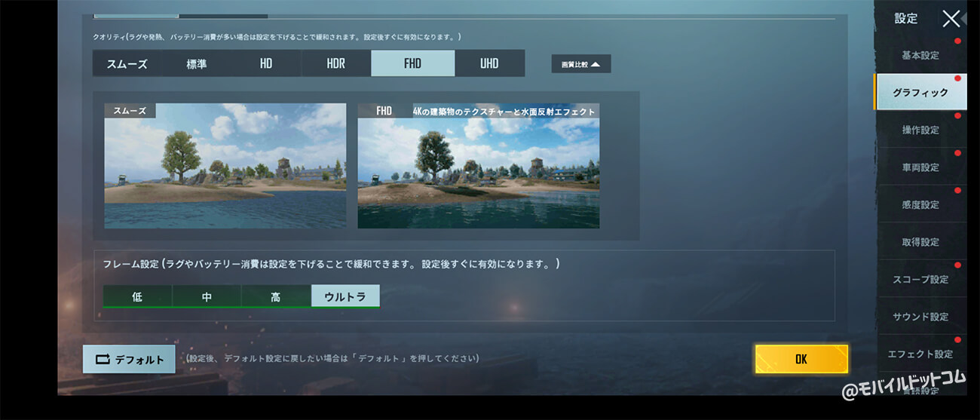Collapse the 画質比較 comparison panel

580,64
